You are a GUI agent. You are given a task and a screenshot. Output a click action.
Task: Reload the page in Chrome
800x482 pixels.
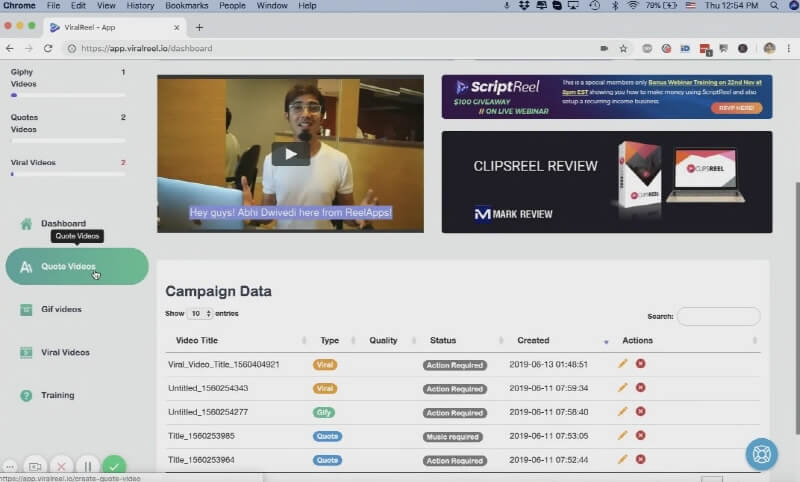[48, 48]
